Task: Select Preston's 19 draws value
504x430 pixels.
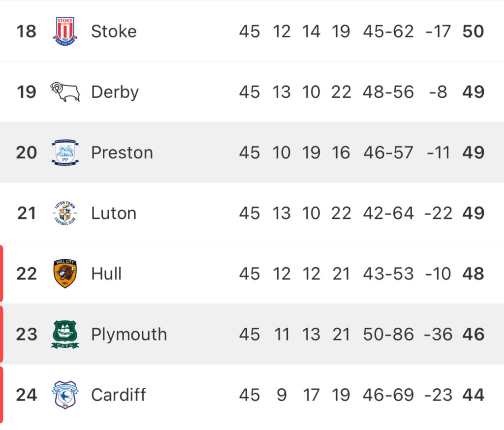Action: tap(311, 153)
